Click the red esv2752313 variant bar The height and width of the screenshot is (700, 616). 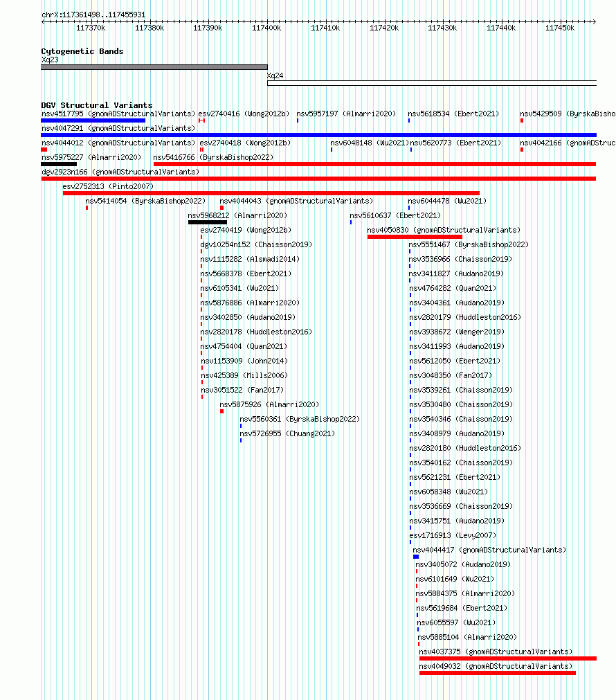(x=271, y=193)
